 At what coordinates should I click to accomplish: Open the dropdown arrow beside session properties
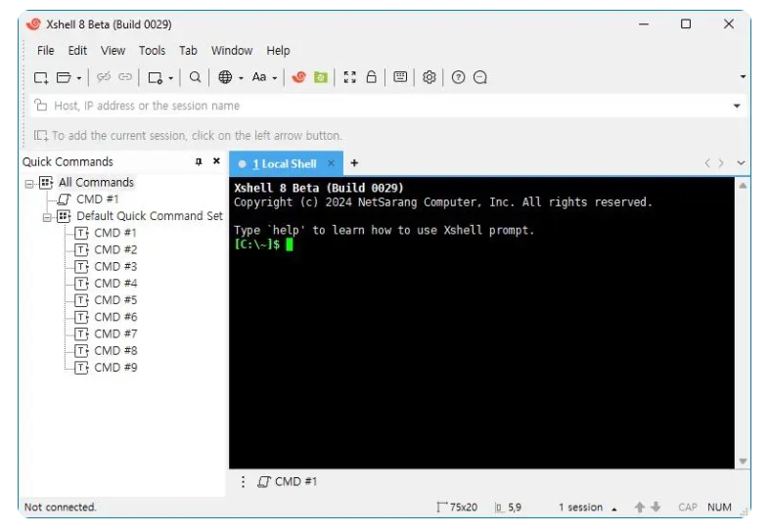pyautogui.click(x=170, y=78)
